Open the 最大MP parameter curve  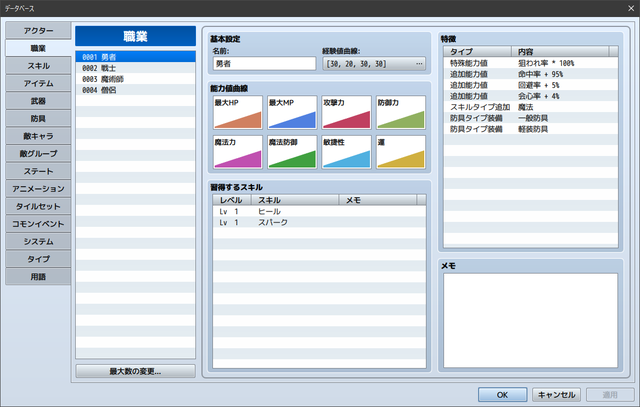pos(292,112)
